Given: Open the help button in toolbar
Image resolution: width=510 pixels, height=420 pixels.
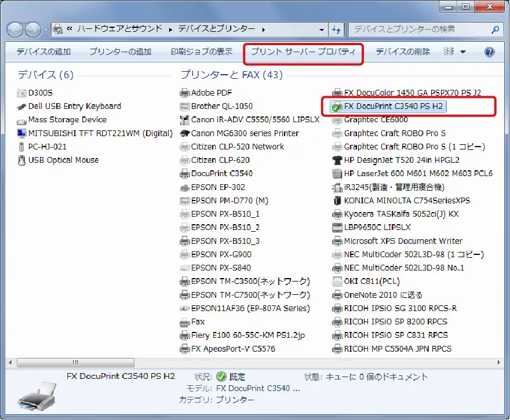Looking at the screenshot, I should pos(489,52).
